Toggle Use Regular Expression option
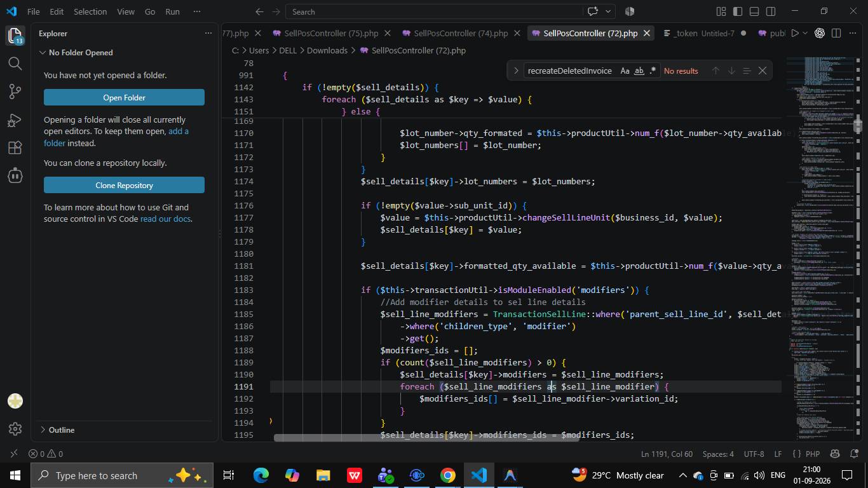Screen dimensions: 868x488 point(653,71)
